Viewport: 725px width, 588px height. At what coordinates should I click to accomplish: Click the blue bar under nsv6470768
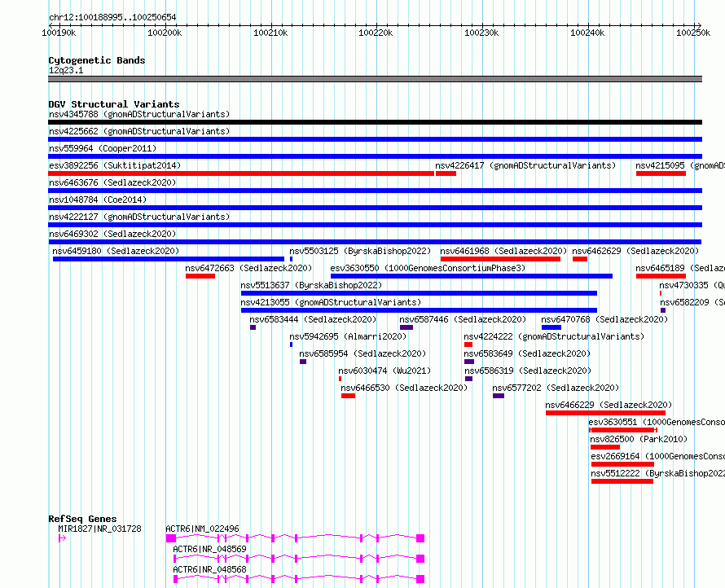click(x=551, y=327)
